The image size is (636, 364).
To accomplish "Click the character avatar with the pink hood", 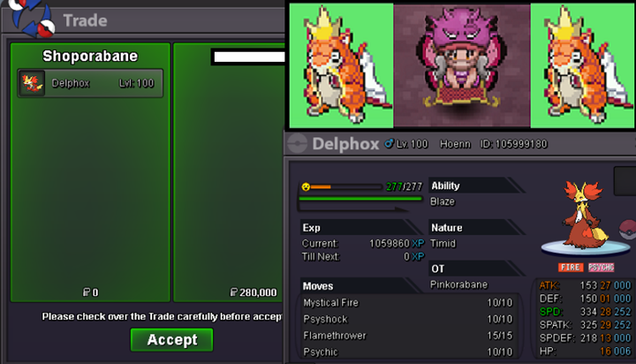I will pyautogui.click(x=462, y=64).
